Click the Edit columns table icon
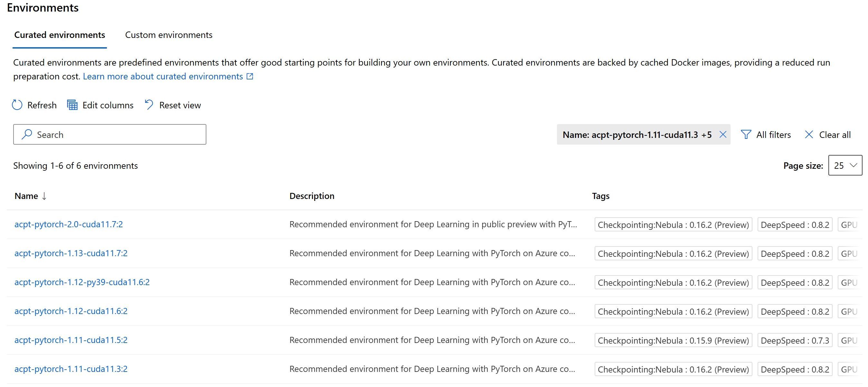This screenshot has width=868, height=387. (72, 105)
